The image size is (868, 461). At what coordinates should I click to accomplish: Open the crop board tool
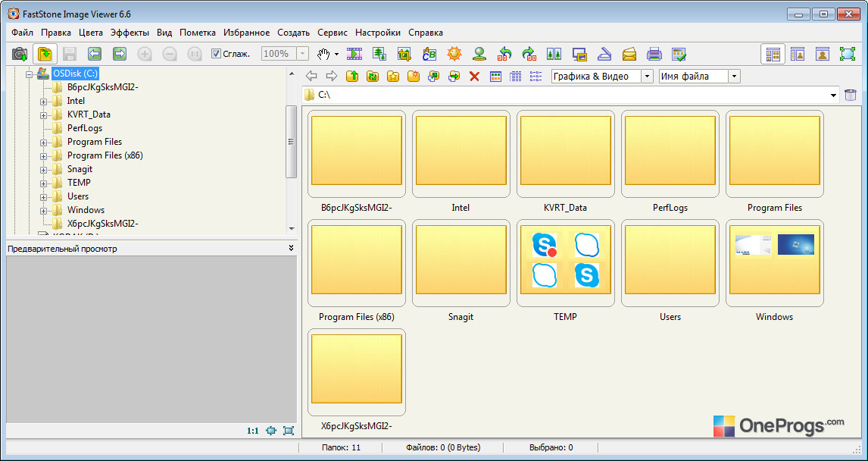pyautogui.click(x=404, y=54)
